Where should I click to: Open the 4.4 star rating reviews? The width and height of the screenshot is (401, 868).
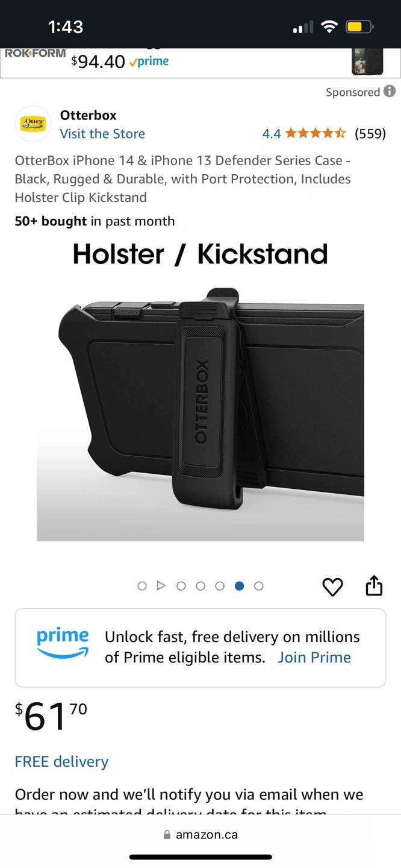click(x=324, y=133)
